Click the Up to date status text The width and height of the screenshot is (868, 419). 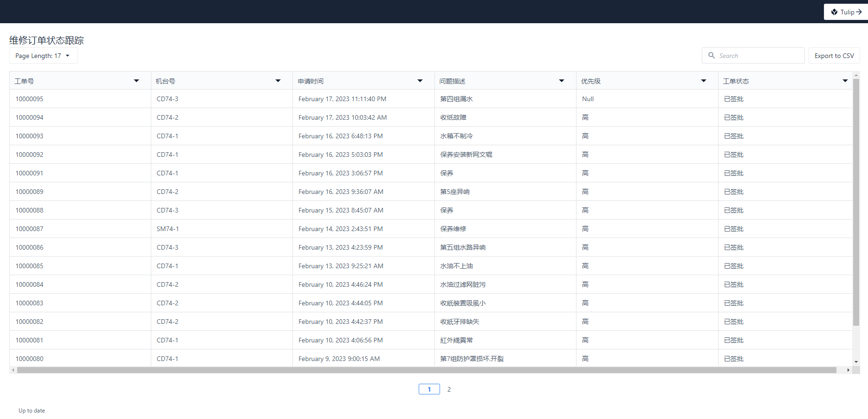point(32,411)
